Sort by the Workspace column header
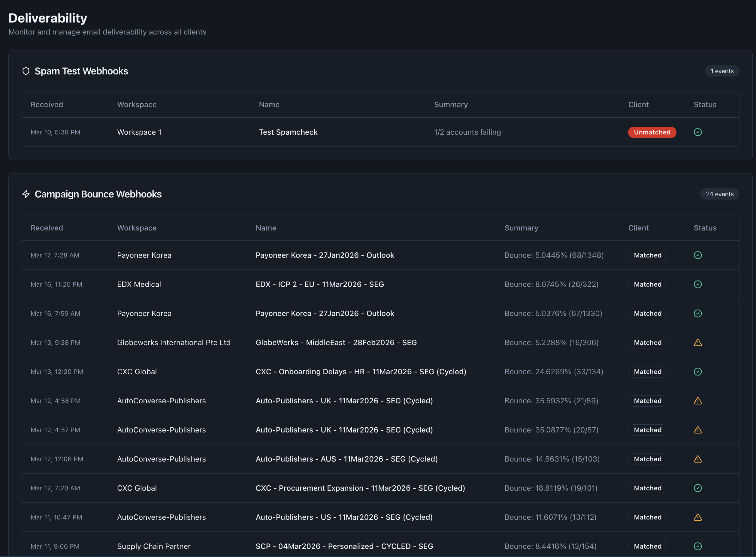 coord(137,227)
